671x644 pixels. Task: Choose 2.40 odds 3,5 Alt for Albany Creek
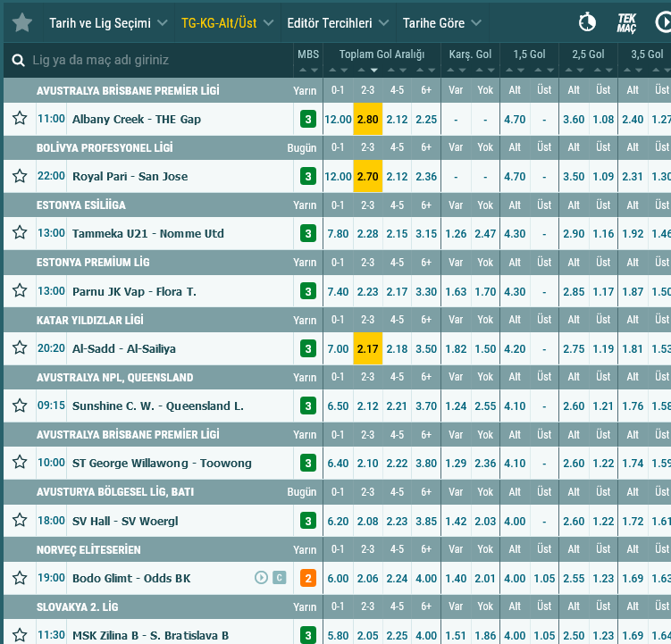click(633, 119)
